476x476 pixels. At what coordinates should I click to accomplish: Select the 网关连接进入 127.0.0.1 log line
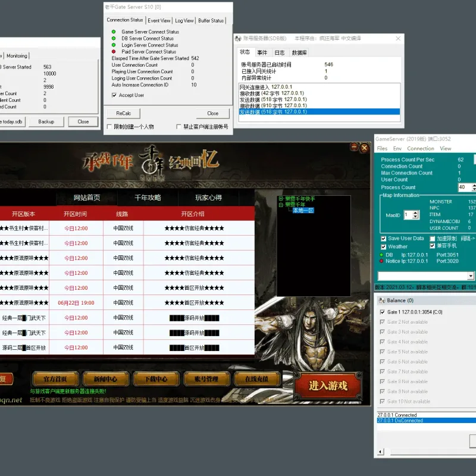(320, 87)
